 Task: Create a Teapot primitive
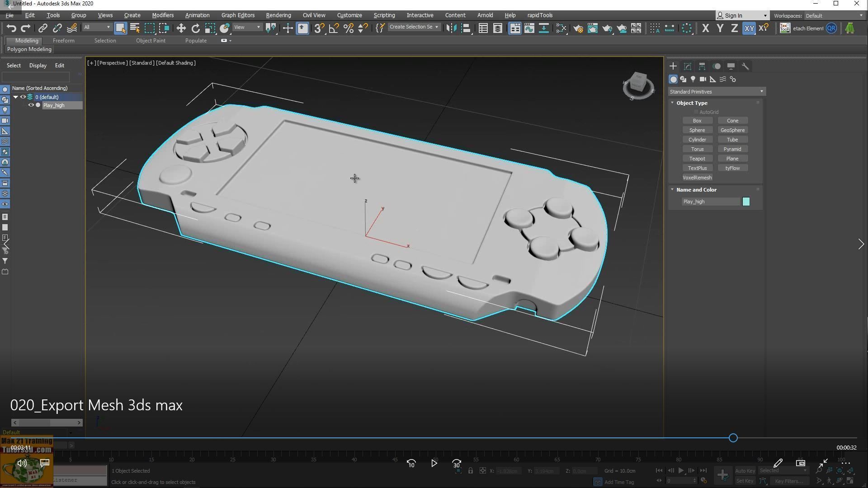(697, 159)
